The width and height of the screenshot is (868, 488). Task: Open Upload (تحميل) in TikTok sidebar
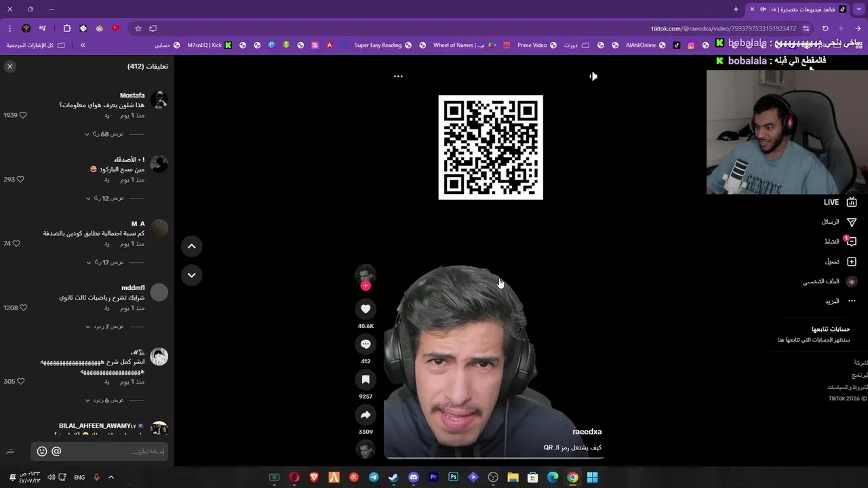[x=840, y=262]
